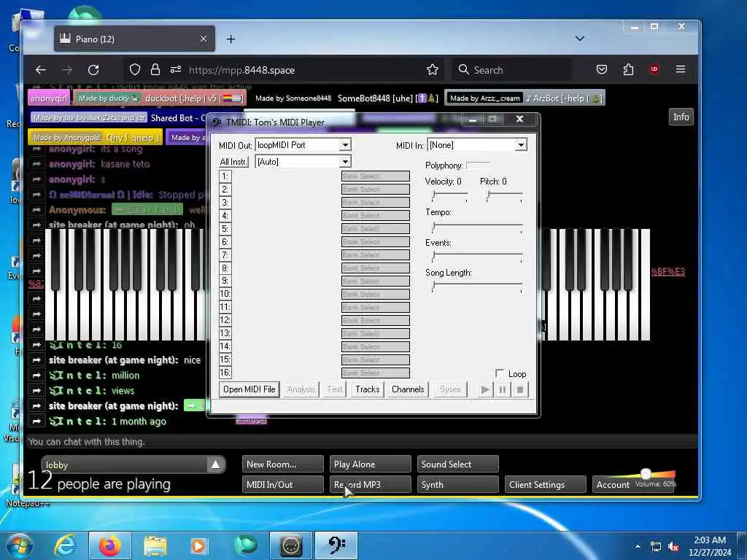The height and width of the screenshot is (560, 747).
Task: Click the All Instr. button
Action: click(x=233, y=162)
